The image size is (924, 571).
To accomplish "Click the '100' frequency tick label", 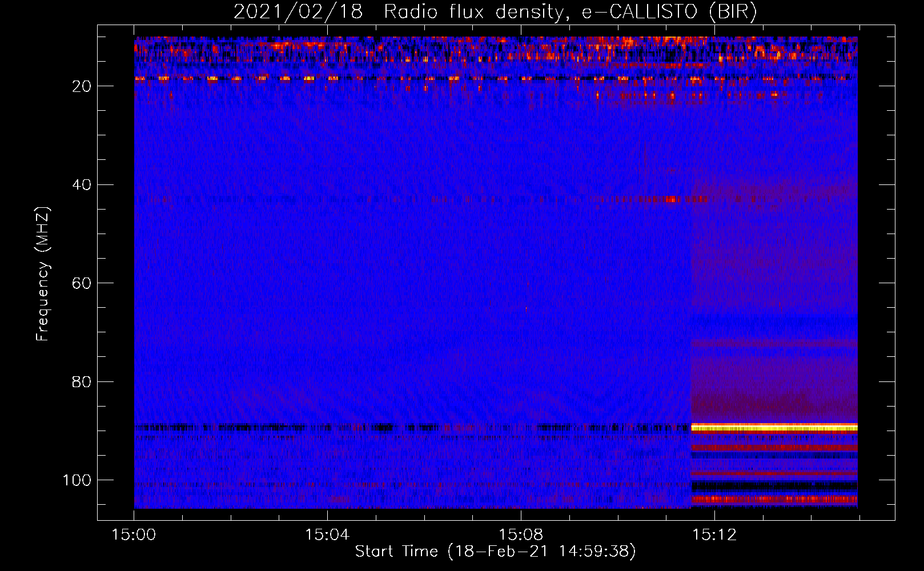I will pyautogui.click(x=77, y=480).
